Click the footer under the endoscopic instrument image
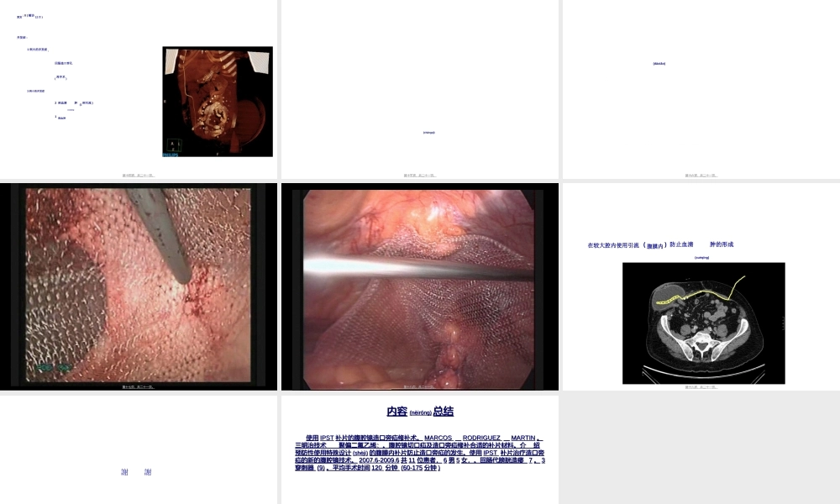Viewport: 840px width, 504px height. 139,387
